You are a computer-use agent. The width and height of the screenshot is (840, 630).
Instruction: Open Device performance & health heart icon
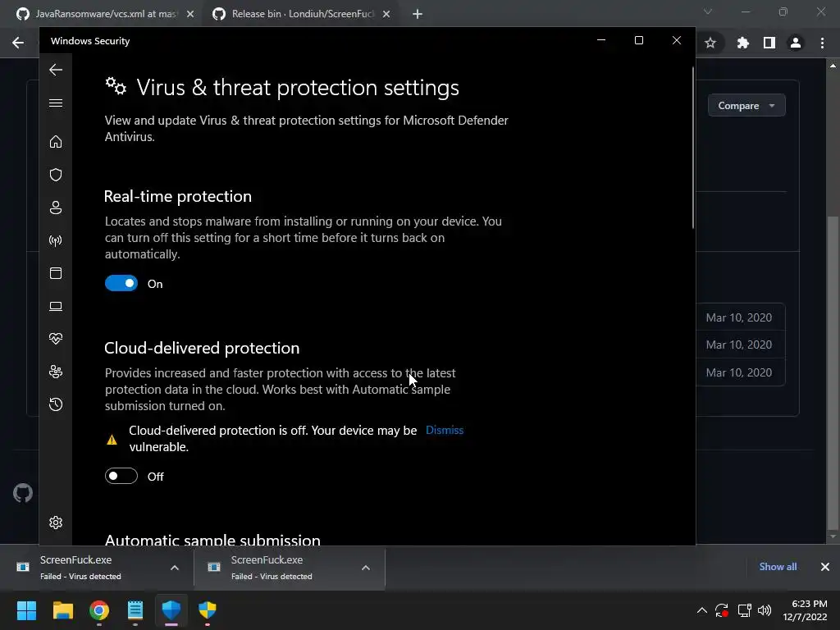click(x=56, y=339)
